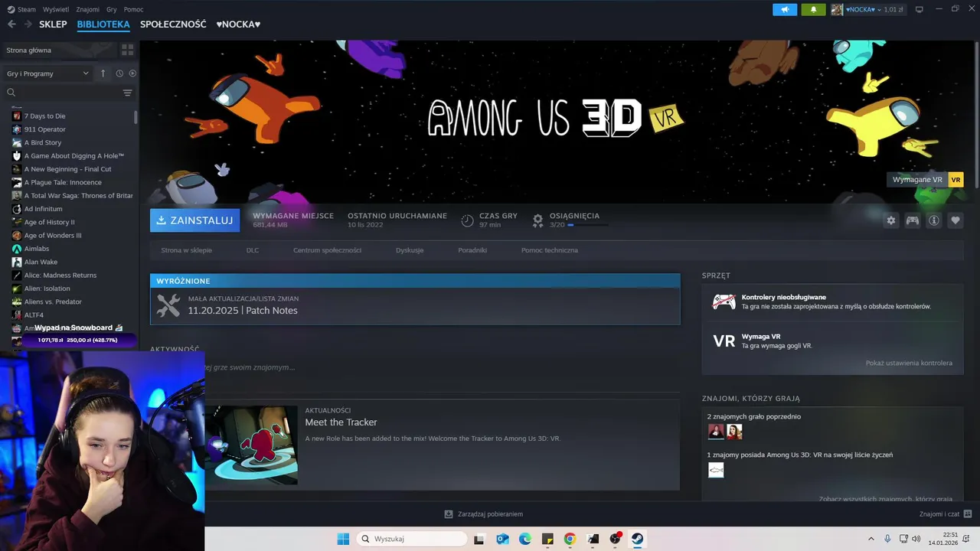Go to BIBLIOTEKA tab

tap(103, 24)
